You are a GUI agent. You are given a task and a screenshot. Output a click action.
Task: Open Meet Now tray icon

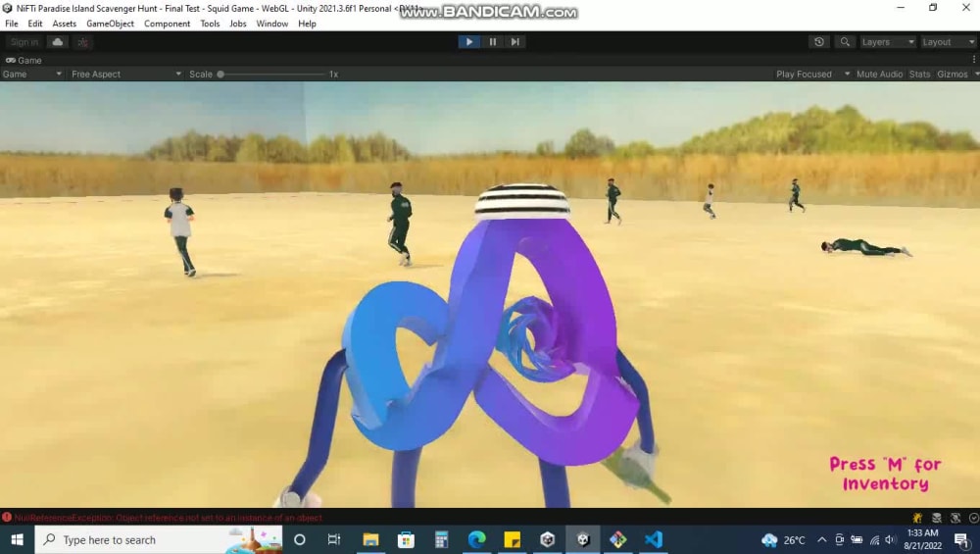pyautogui.click(x=840, y=540)
